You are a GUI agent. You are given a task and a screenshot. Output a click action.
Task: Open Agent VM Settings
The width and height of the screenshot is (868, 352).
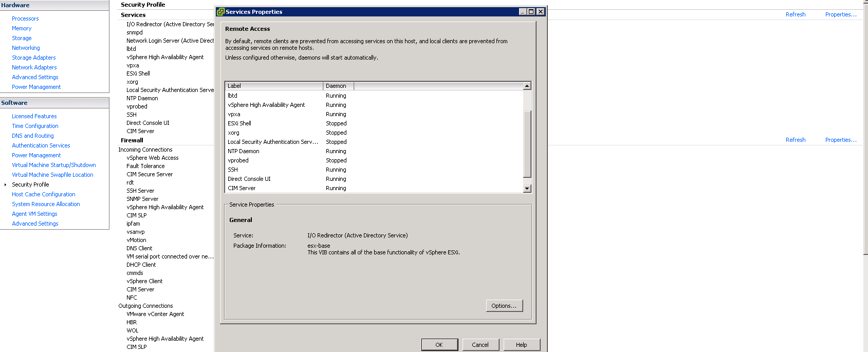coord(34,214)
